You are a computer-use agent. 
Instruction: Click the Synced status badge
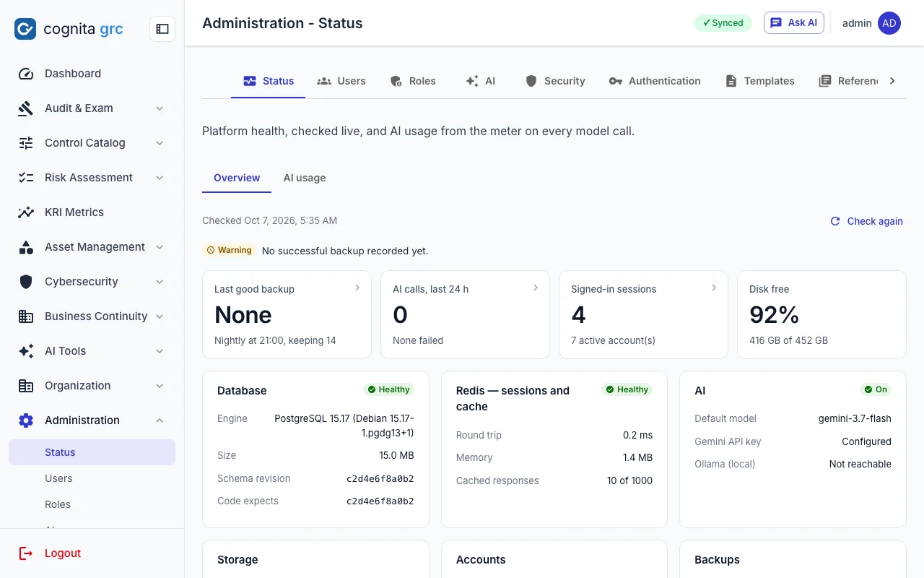[x=723, y=23]
